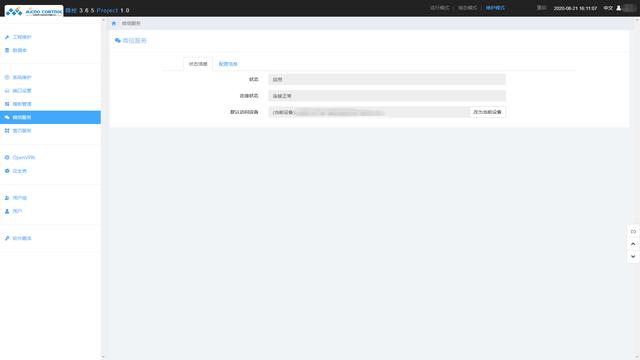Click the floating down-chevron button
Image resolution: width=640 pixels, height=360 pixels.
(633, 257)
